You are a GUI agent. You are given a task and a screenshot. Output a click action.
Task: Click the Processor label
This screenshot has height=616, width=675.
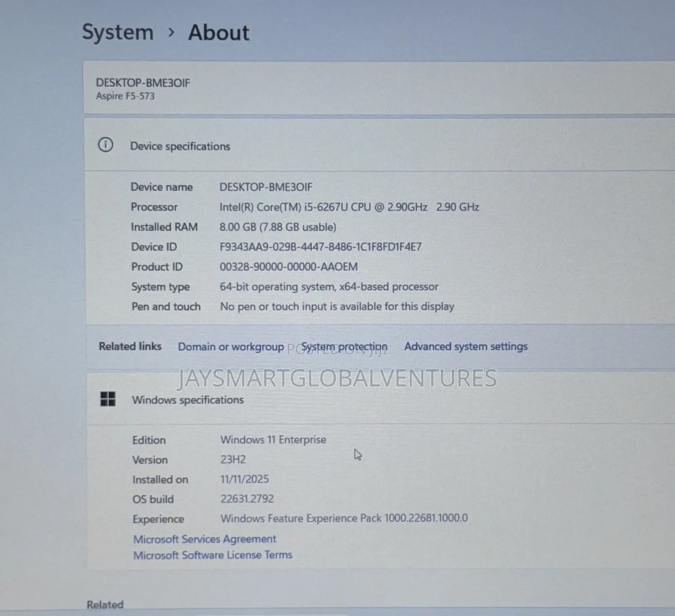click(154, 207)
